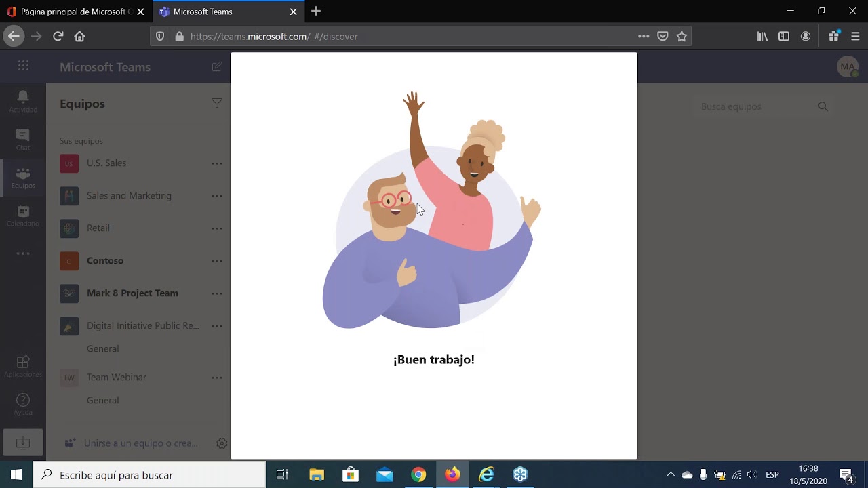Image resolution: width=868 pixels, height=488 pixels.
Task: Open Task View on the taskbar
Action: [282, 474]
